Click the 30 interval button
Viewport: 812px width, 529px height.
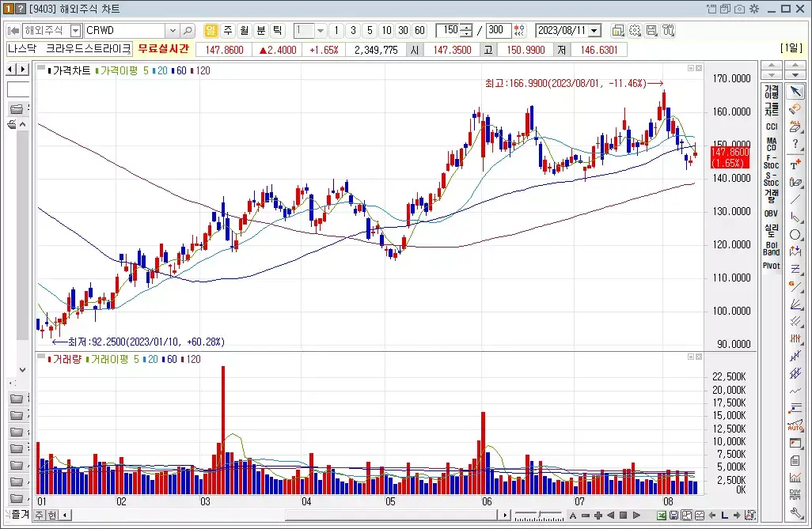pos(403,31)
